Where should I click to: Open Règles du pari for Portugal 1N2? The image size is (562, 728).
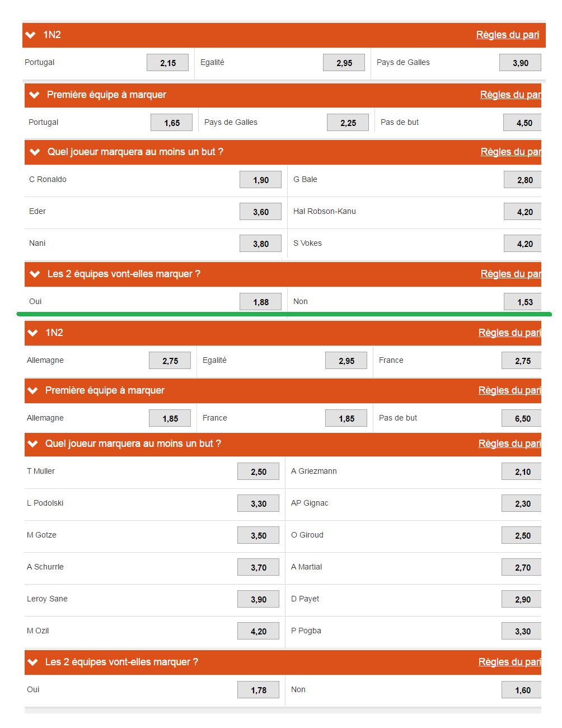507,35
